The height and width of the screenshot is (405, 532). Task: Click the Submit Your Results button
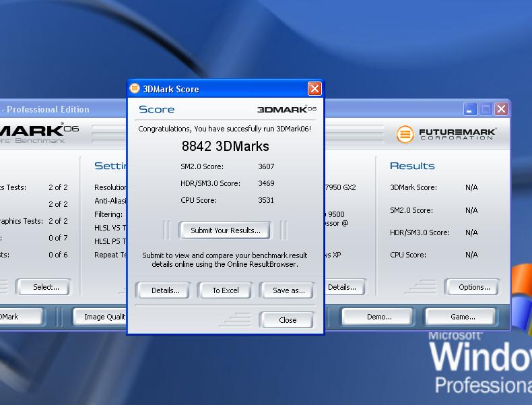(226, 230)
